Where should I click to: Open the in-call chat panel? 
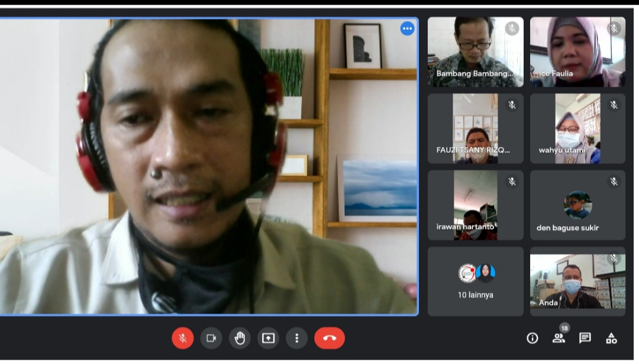[585, 338]
